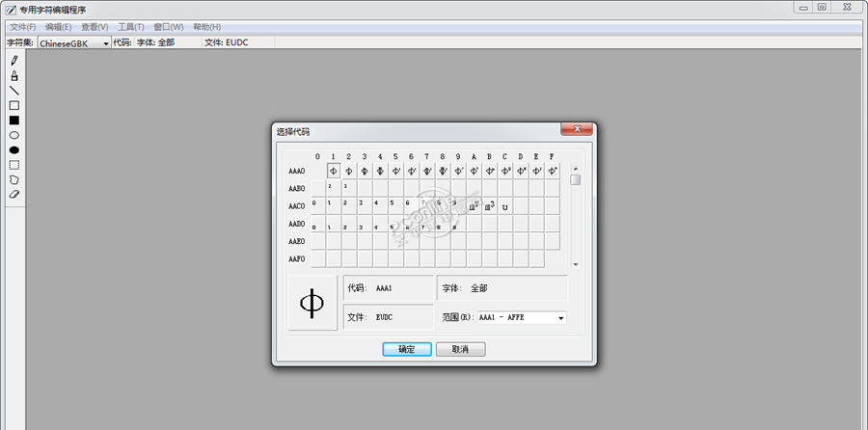This screenshot has width=868, height=430.
Task: Select code cell AAA5 in row AAA0
Action: [395, 172]
